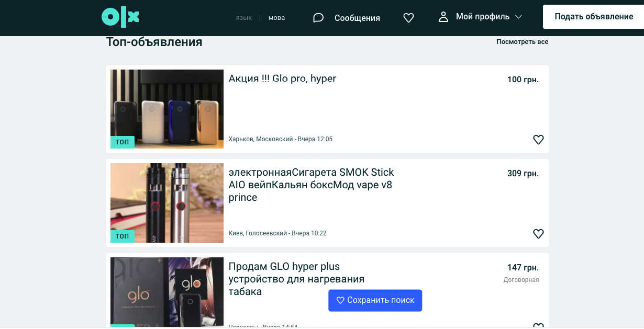644x329 pixels.
Task: Click ТОП badge on SMOK Stick listing
Action: coord(123,236)
